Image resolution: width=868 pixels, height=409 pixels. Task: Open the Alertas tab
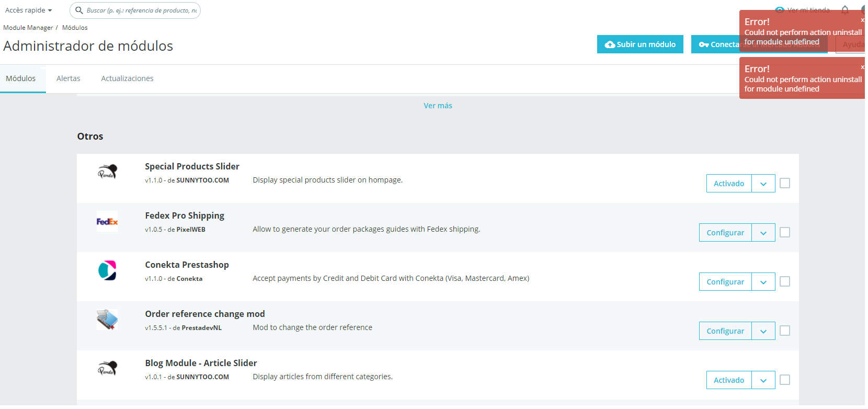tap(68, 78)
